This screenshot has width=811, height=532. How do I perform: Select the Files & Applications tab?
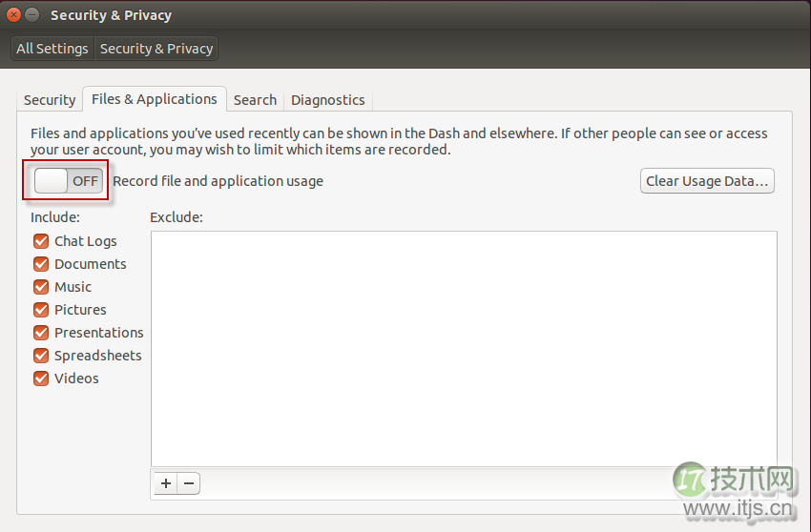[155, 99]
